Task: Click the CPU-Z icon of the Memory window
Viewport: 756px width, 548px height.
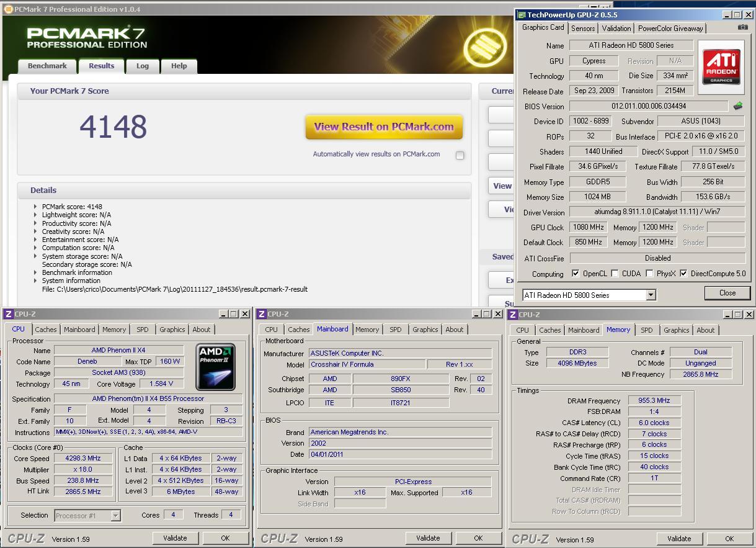Action: click(x=512, y=314)
